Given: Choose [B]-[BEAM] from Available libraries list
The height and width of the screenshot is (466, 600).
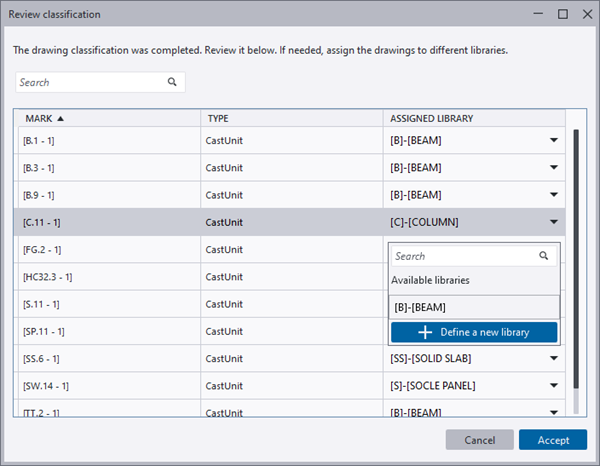Looking at the screenshot, I should [x=474, y=307].
